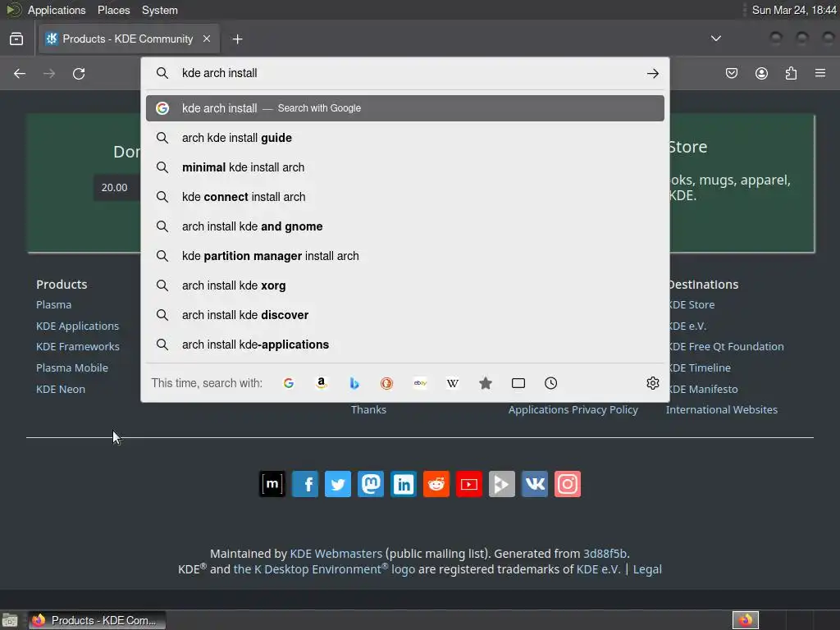Open KDE Matrix social icon
The width and height of the screenshot is (840, 630).
pos(272,484)
